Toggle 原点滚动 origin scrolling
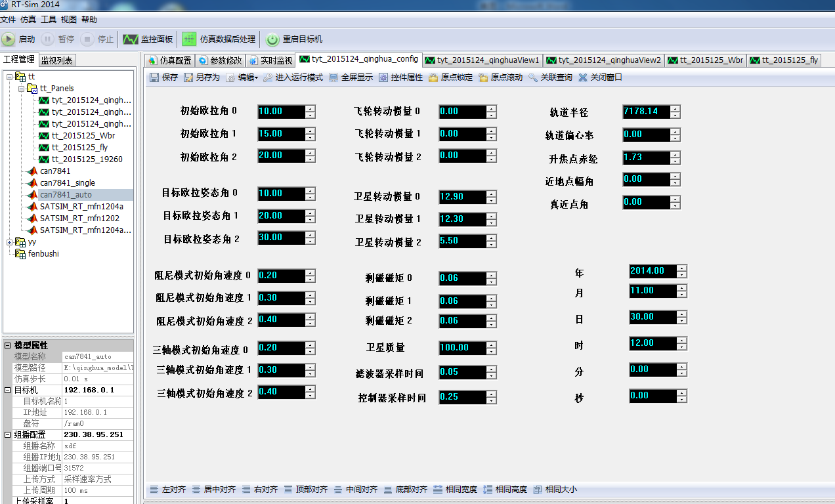This screenshot has height=504, width=835. [484, 77]
